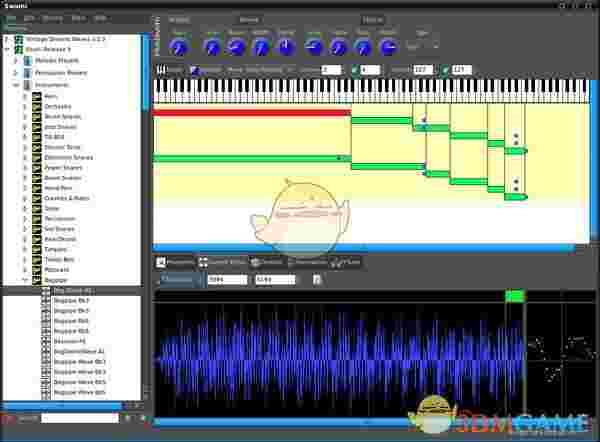Select Orchestra in the instrument tree
The height and width of the screenshot is (442, 600).
58,106
